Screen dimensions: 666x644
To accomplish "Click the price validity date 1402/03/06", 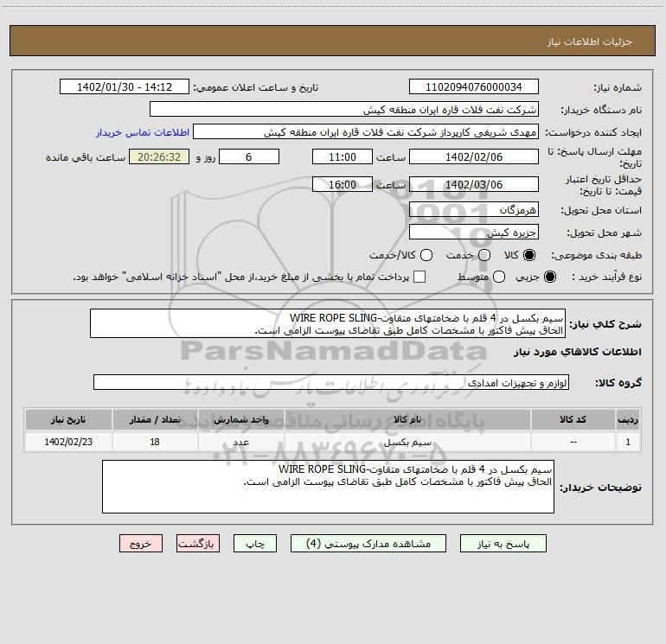I will 474,184.
